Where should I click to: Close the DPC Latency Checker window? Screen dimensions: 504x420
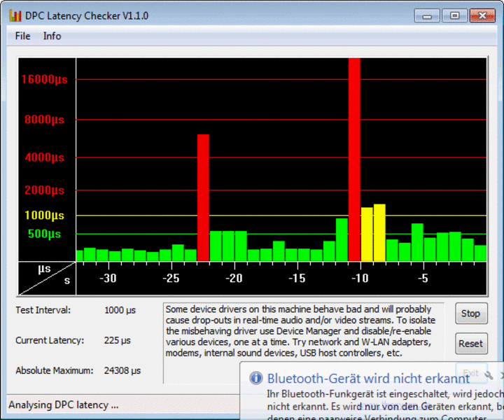482,15
